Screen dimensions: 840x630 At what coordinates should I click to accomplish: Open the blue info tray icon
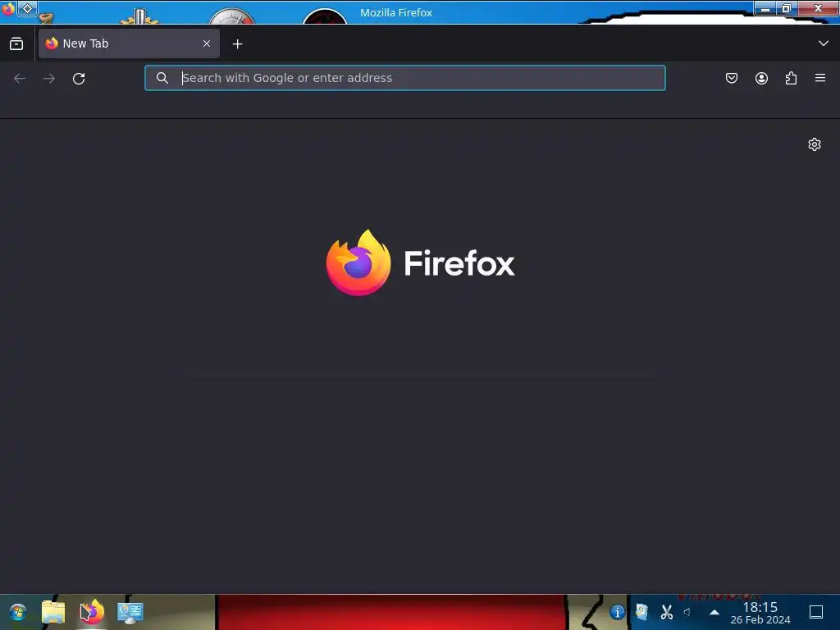[x=617, y=612]
